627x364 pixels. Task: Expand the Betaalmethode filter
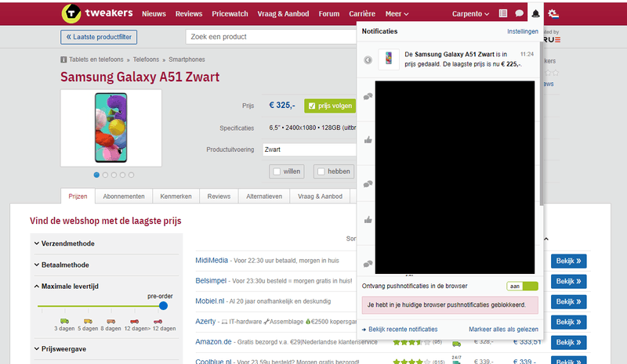(62, 265)
